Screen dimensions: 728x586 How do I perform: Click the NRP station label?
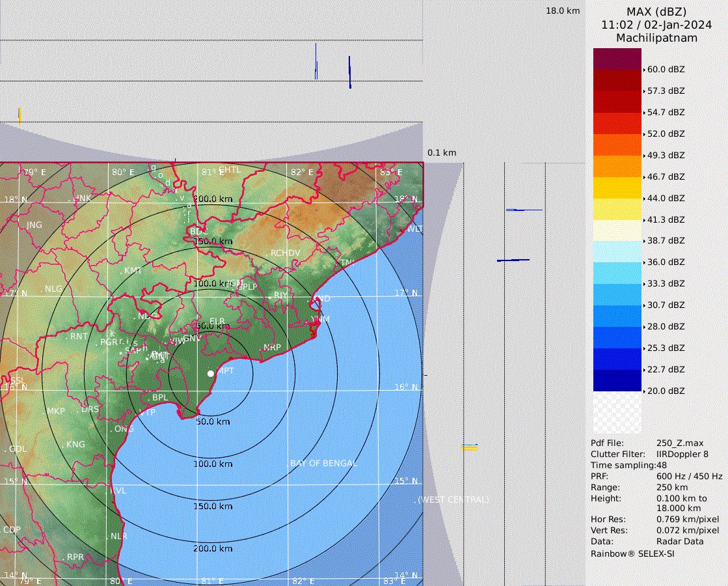coord(272,347)
